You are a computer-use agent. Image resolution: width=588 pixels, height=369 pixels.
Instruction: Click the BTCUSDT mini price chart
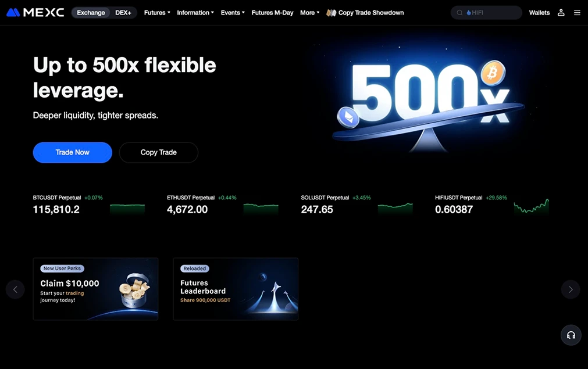coord(127,209)
